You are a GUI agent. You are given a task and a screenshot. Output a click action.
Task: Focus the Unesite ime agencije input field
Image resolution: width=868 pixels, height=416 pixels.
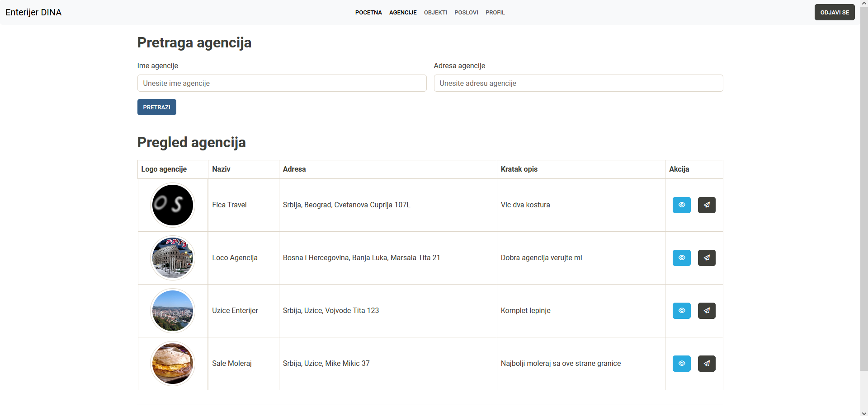tap(281, 83)
